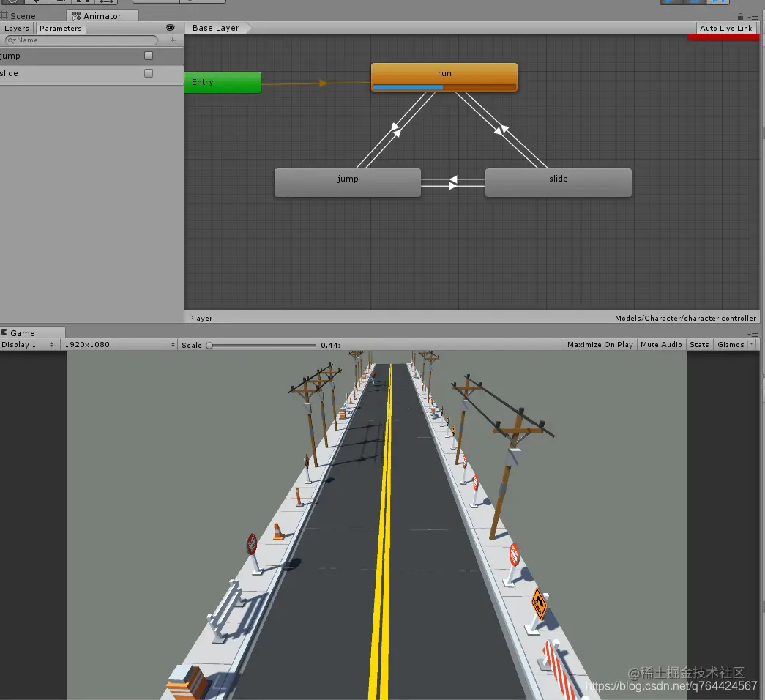Click the plus icon to add parameter
The height and width of the screenshot is (700, 765).
point(173,40)
